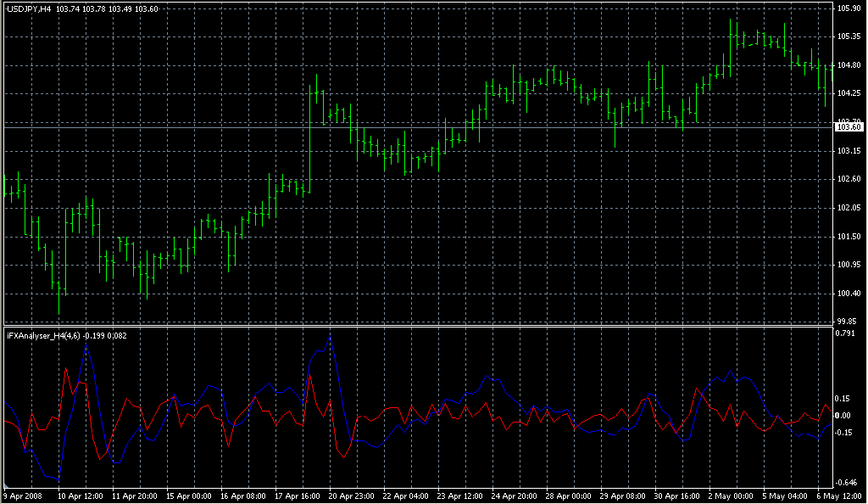Click the USDJPY,H4 chart title label
The height and width of the screenshot is (504, 868).
tap(29, 8)
